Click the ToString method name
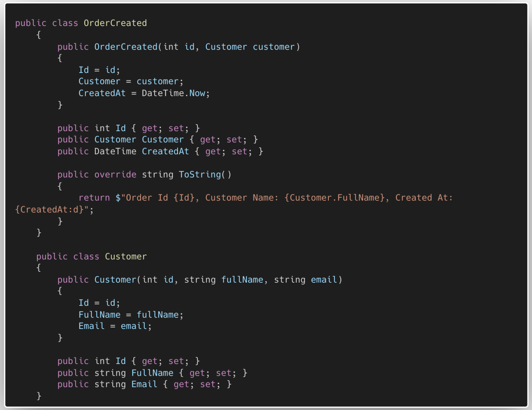The height and width of the screenshot is (410, 532). coord(199,174)
